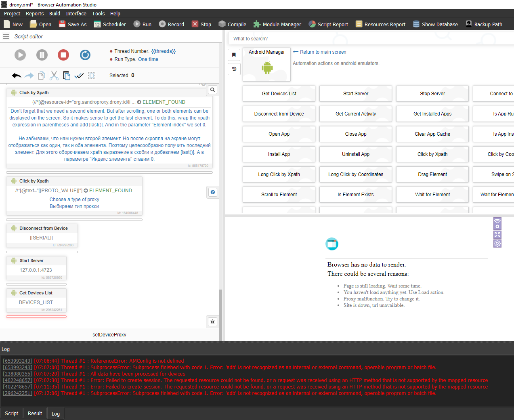Switch to the Result tab
The image size is (514, 420).
point(35,414)
